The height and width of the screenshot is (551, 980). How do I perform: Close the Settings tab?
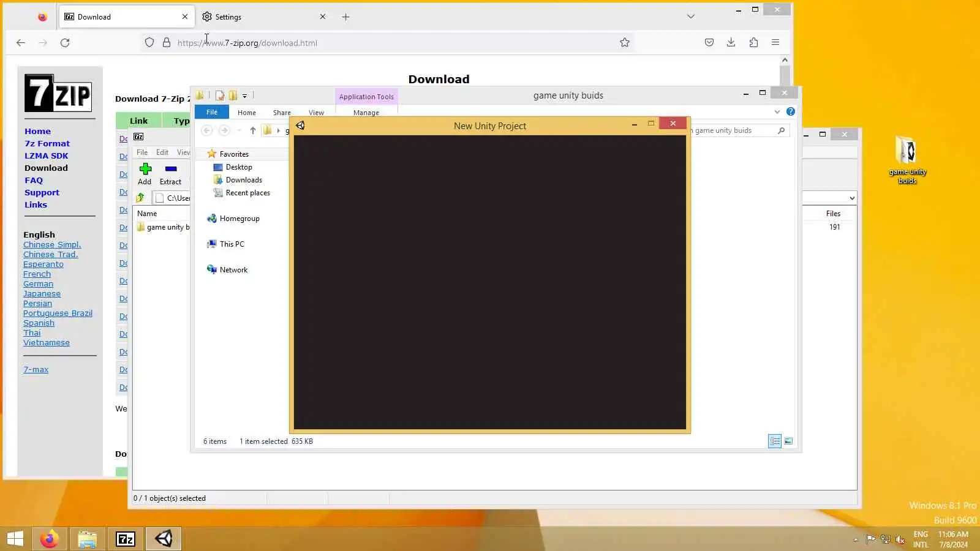click(323, 17)
